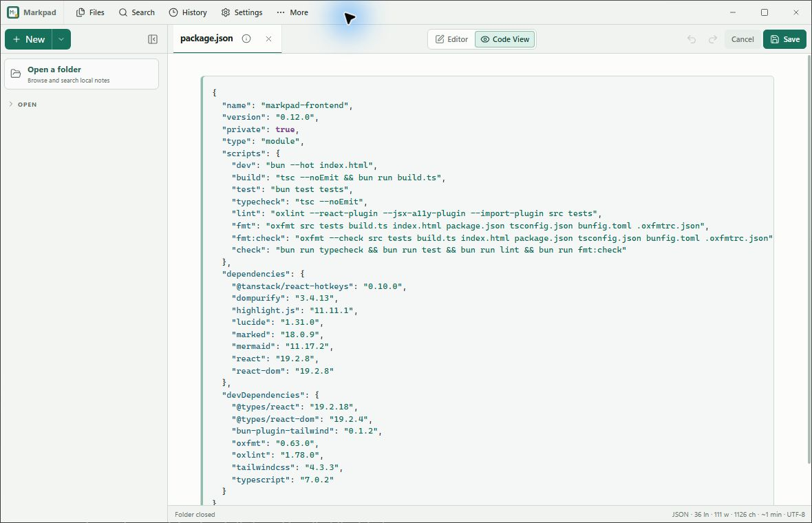
Task: Open the Search panel
Action: 137,12
